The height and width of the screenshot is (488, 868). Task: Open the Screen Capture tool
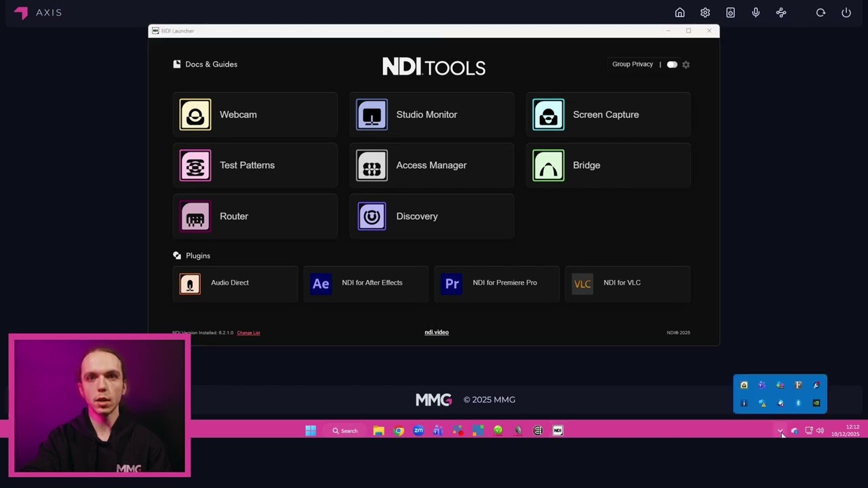[608, 115]
